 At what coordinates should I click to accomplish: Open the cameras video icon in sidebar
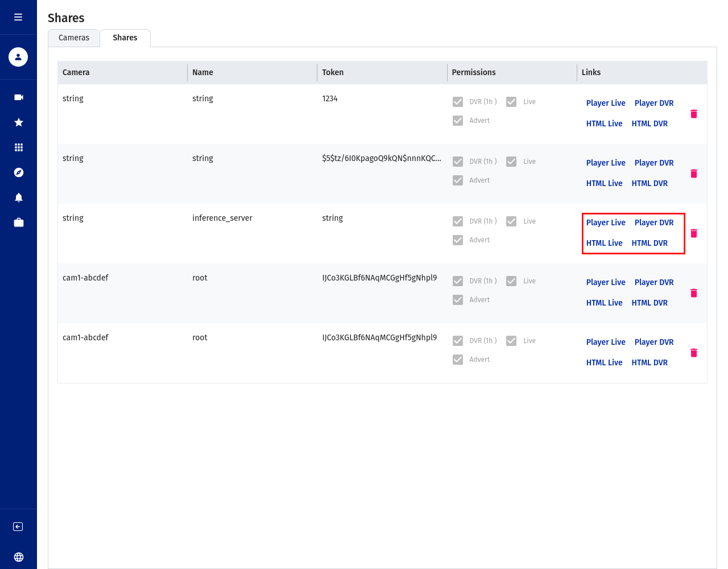click(x=18, y=97)
